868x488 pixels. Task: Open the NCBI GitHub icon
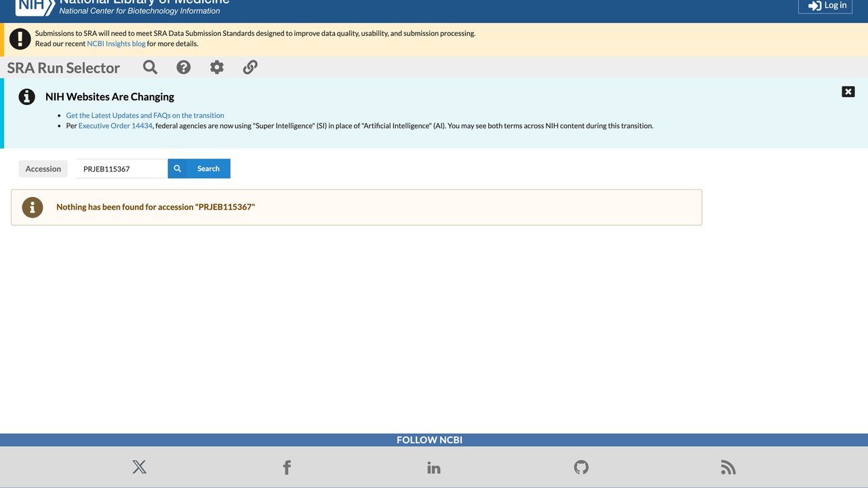(x=581, y=467)
